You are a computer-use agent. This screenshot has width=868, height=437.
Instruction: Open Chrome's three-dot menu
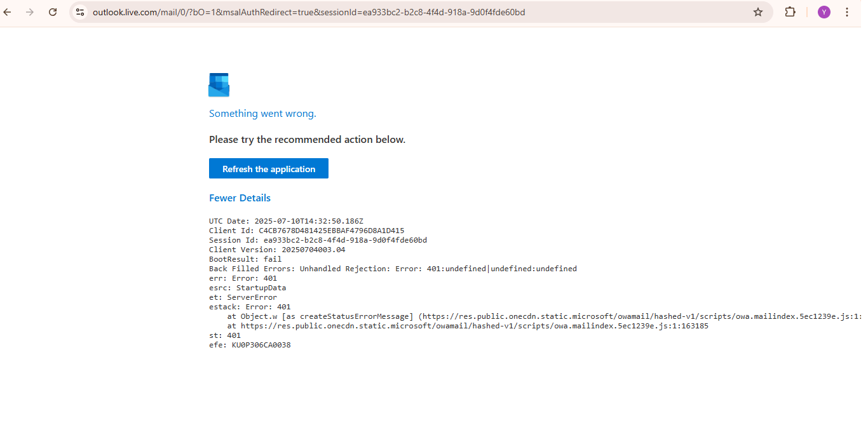point(847,12)
